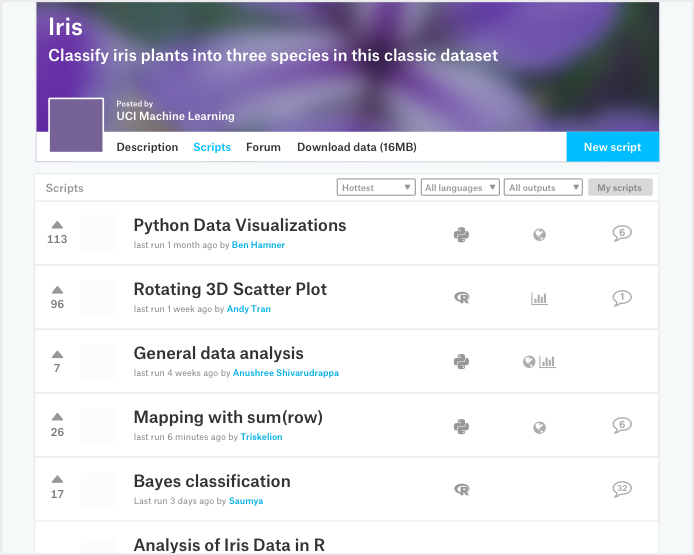Open comments bubble on Python Data Visualizations

click(x=622, y=233)
